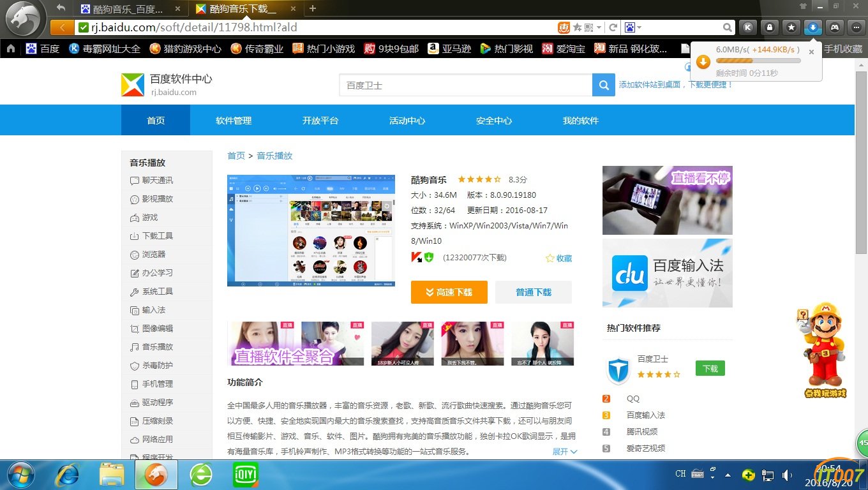The image size is (868, 490).
Task: Open the 我的软件 navigation item
Action: coord(581,120)
